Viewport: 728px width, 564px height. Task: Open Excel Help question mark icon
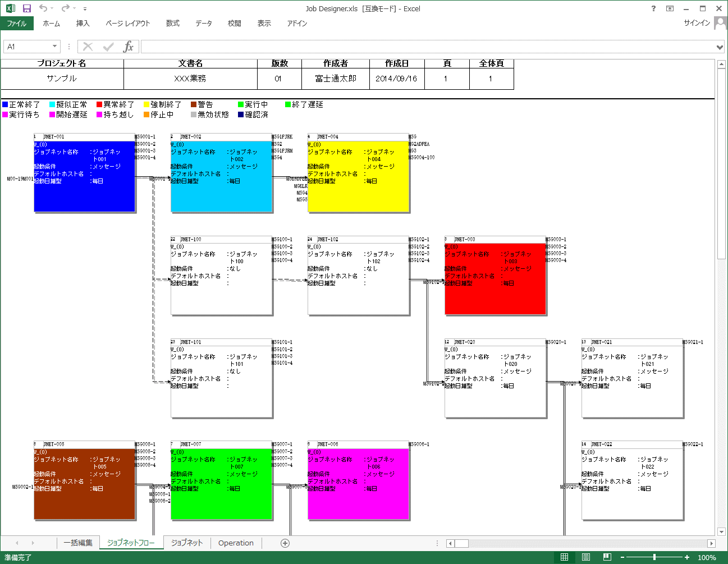tap(653, 8)
